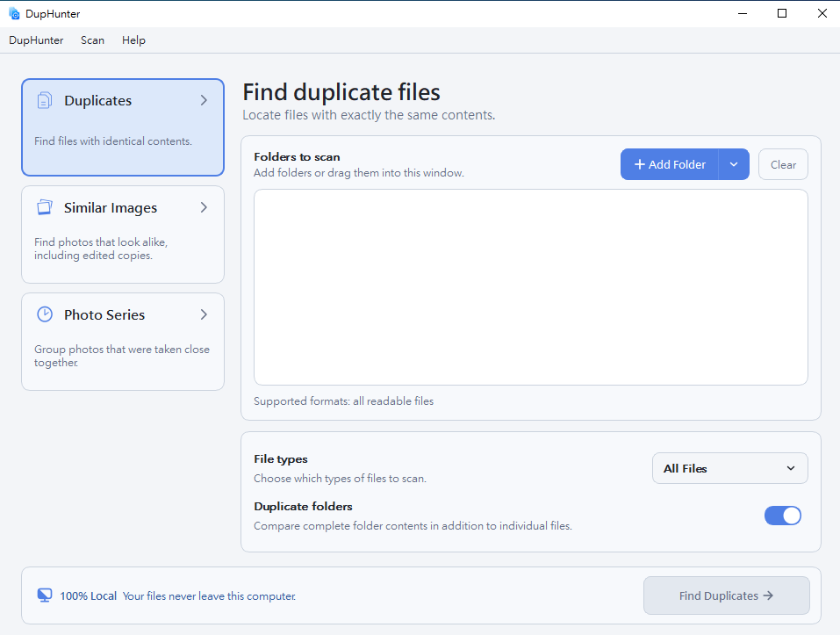Image resolution: width=840 pixels, height=635 pixels.
Task: Open the All Files type dropdown
Action: click(729, 468)
